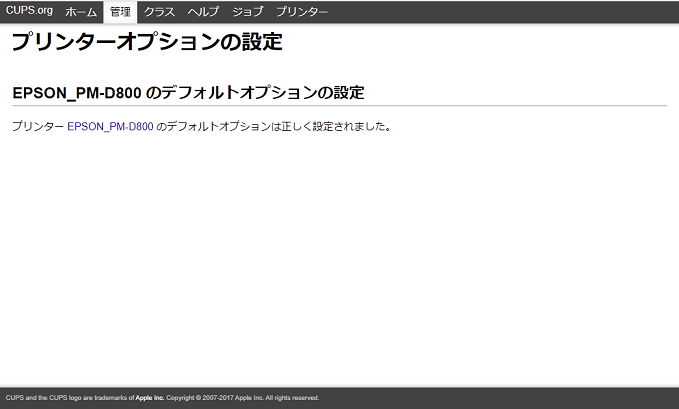
Task: Switch to the ジョブ tab
Action: pyautogui.click(x=248, y=12)
